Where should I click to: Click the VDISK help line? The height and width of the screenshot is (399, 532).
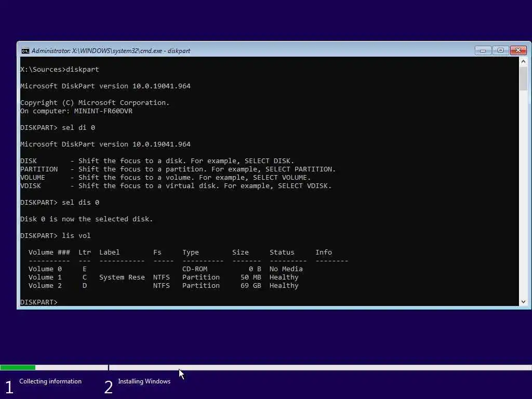(x=176, y=185)
